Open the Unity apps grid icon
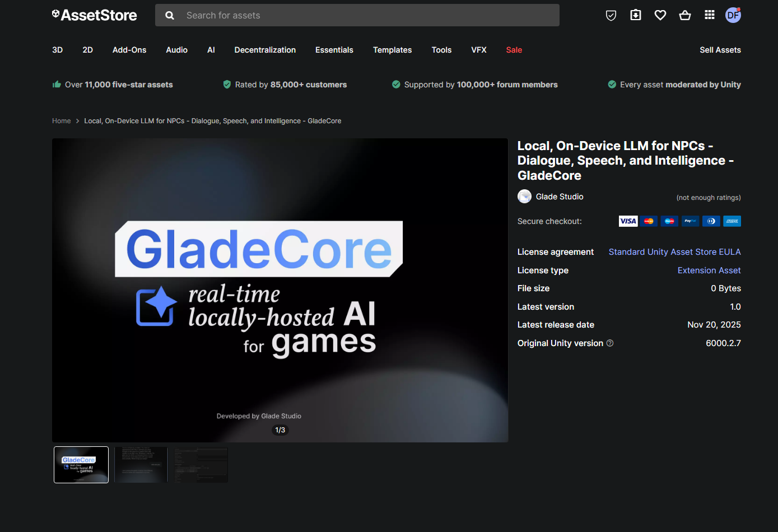Image resolution: width=778 pixels, height=532 pixels. [709, 15]
